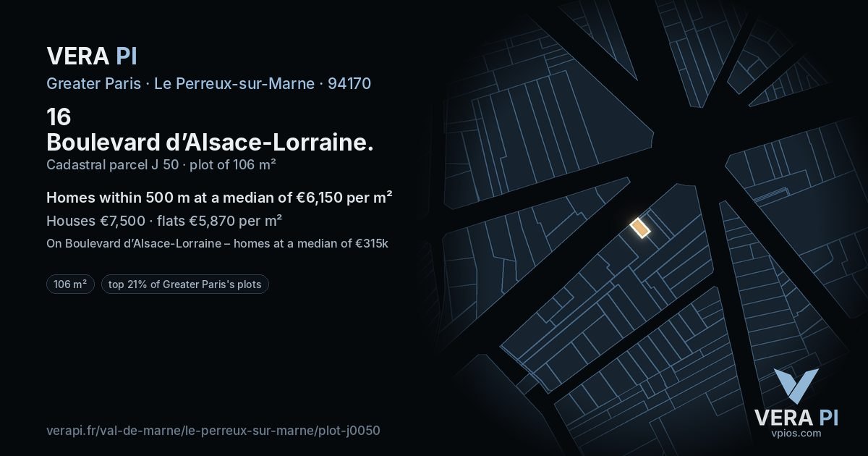
Task: Click the street number "16"
Action: [x=59, y=117]
